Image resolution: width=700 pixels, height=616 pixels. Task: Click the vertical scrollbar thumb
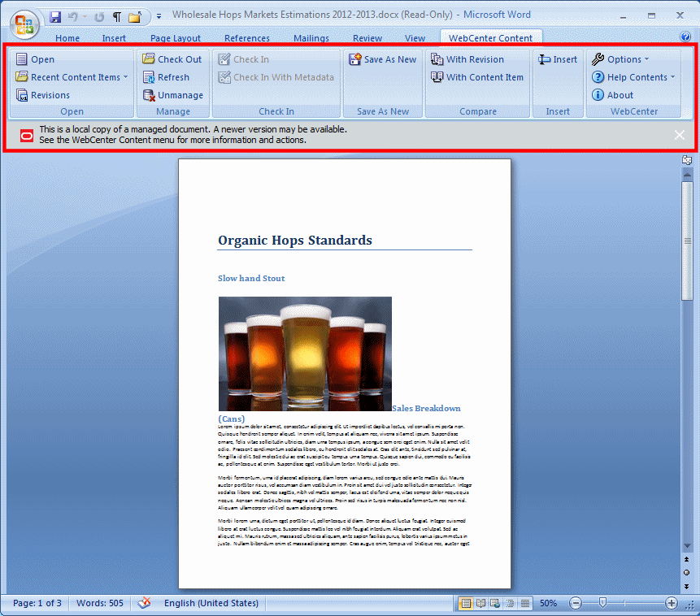pyautogui.click(x=687, y=241)
